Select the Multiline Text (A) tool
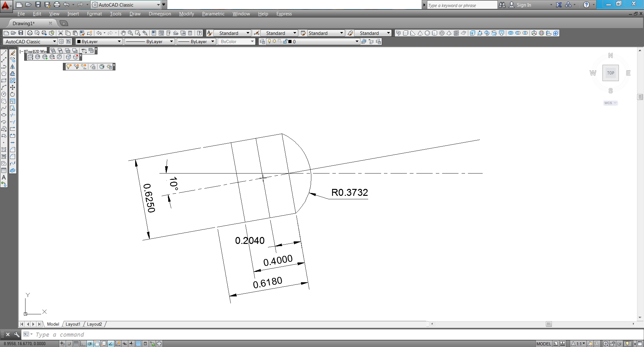The height and width of the screenshot is (347, 644). (4, 177)
